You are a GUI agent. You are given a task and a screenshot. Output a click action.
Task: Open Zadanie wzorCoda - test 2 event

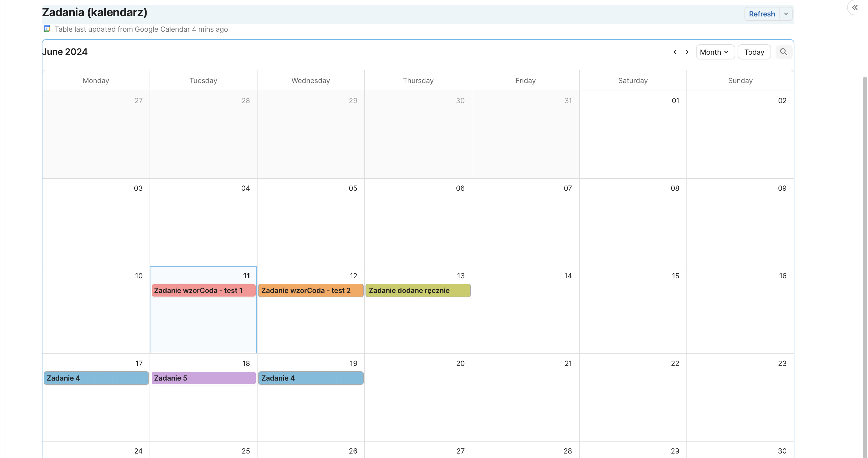310,290
